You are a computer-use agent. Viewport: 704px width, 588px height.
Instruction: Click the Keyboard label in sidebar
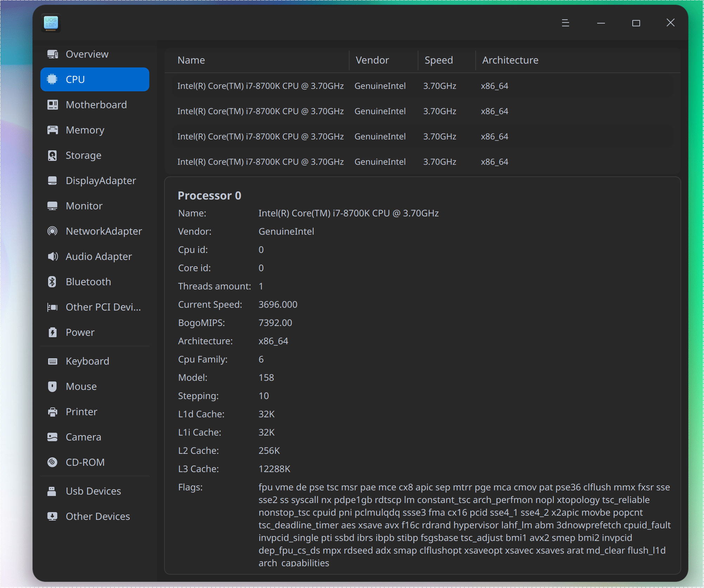(x=88, y=361)
